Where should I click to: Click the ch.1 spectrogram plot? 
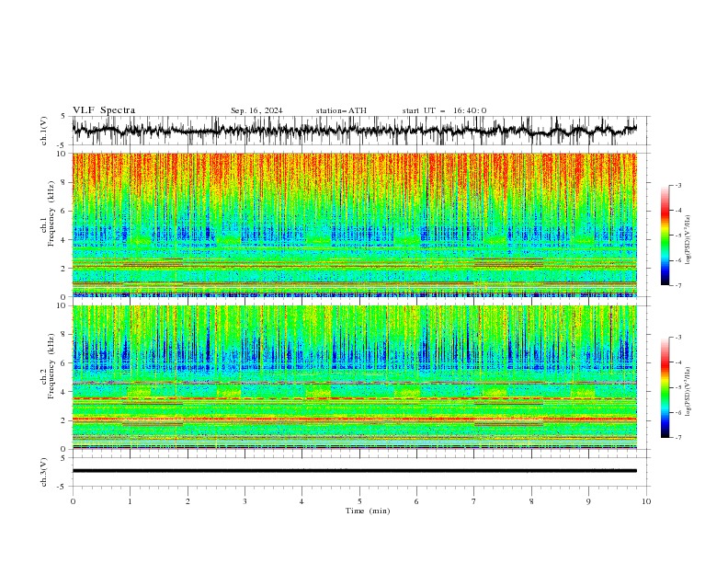point(355,224)
